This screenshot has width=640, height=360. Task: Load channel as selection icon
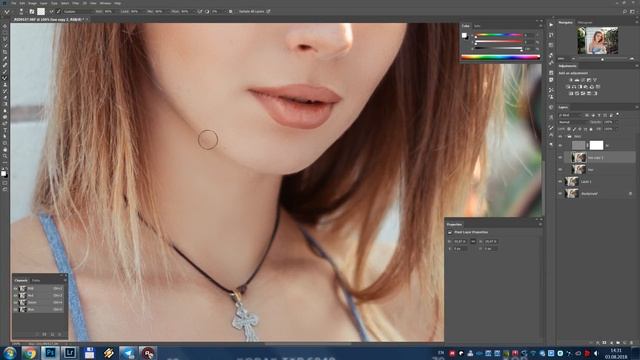37,334
